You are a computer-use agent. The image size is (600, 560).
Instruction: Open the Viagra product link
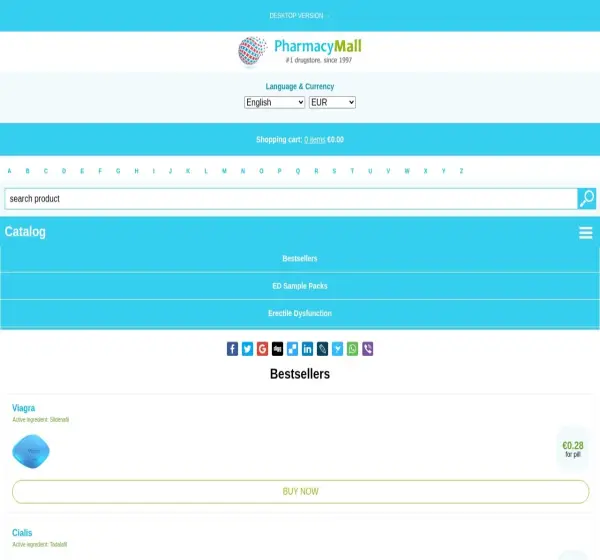tap(23, 408)
